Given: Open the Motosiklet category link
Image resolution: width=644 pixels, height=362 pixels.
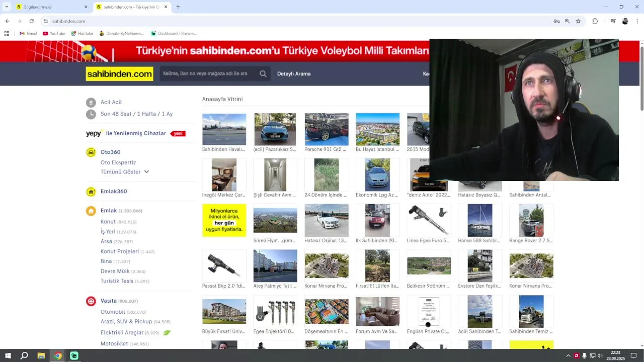Looking at the screenshot, I should tap(114, 344).
